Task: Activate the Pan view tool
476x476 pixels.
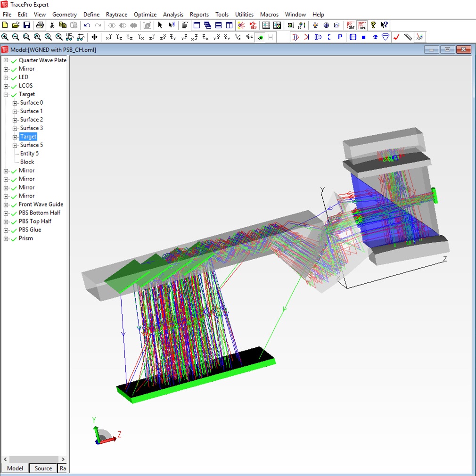Action: click(x=95, y=37)
